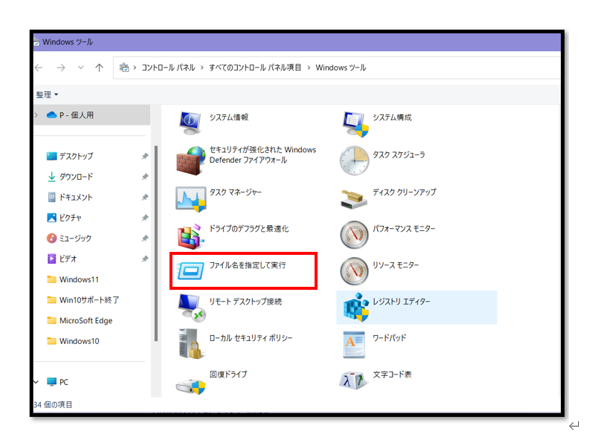
Task: Open the 回復ドライブ icon
Action: [191, 387]
